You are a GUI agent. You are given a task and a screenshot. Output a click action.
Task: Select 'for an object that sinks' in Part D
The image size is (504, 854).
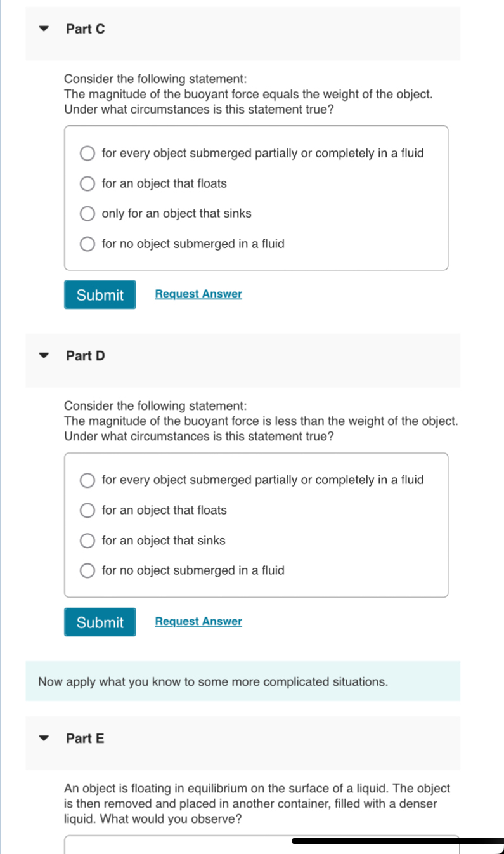pos(87,541)
